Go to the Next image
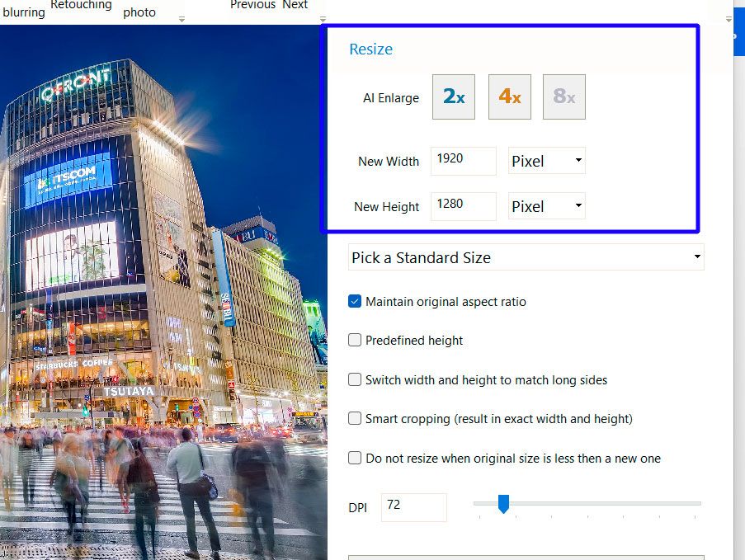745x560 pixels. [x=295, y=5]
